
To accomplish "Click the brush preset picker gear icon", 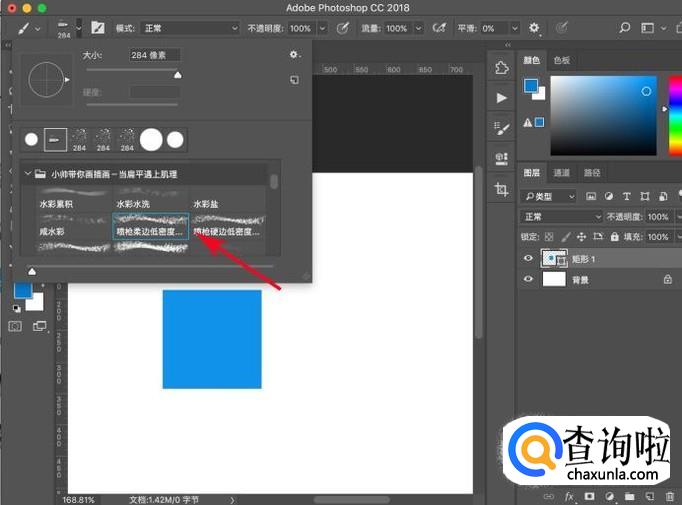I will click(x=294, y=55).
